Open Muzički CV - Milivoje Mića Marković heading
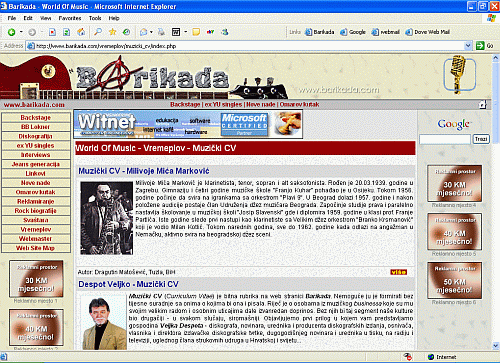The image size is (500, 363). (144, 171)
